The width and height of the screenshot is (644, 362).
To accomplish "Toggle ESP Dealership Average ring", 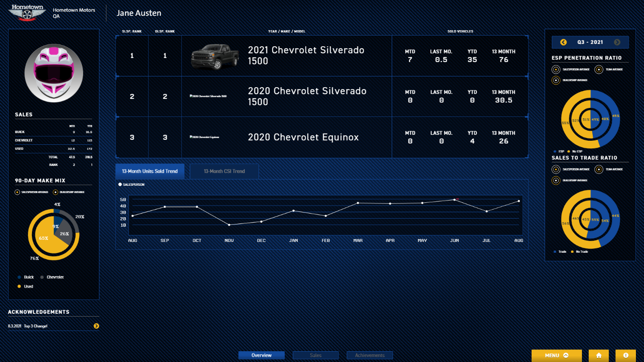I will (556, 80).
